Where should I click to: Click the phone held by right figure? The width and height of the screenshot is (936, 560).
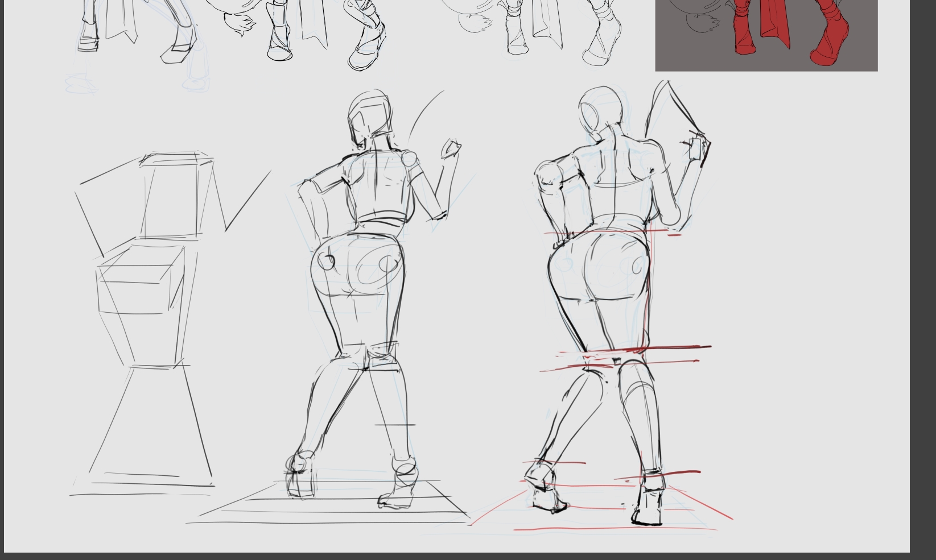pyautogui.click(x=695, y=149)
